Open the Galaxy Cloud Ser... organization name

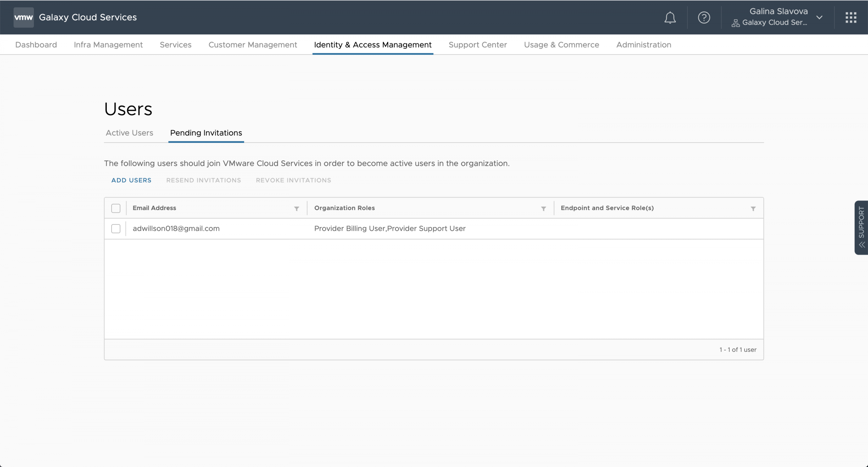tap(774, 23)
